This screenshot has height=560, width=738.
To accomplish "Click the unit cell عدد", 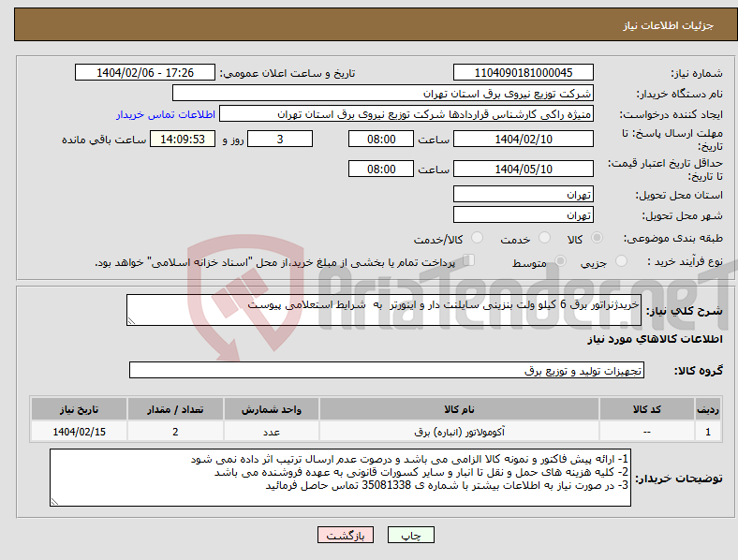I will pos(272,432).
